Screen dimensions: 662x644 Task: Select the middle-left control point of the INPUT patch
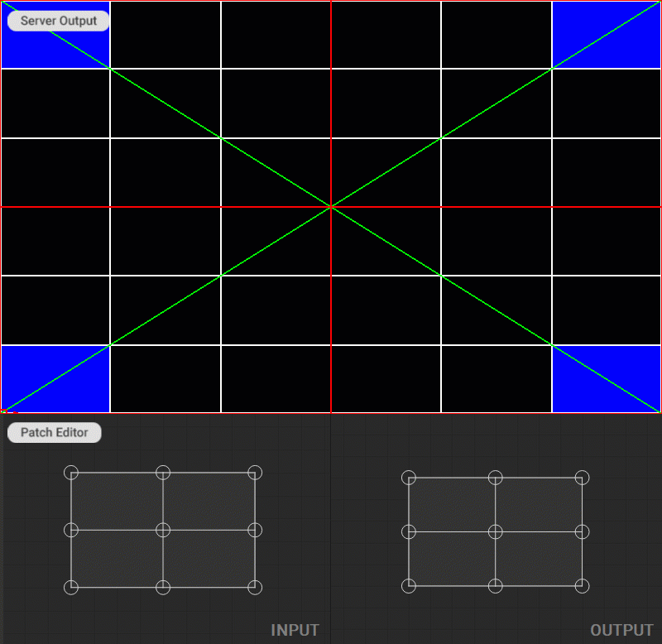point(71,530)
